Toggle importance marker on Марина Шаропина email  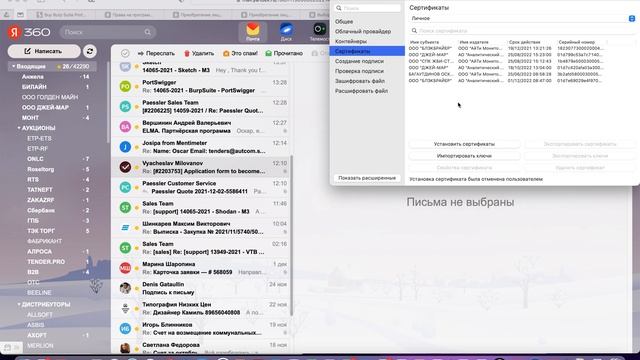point(137,268)
